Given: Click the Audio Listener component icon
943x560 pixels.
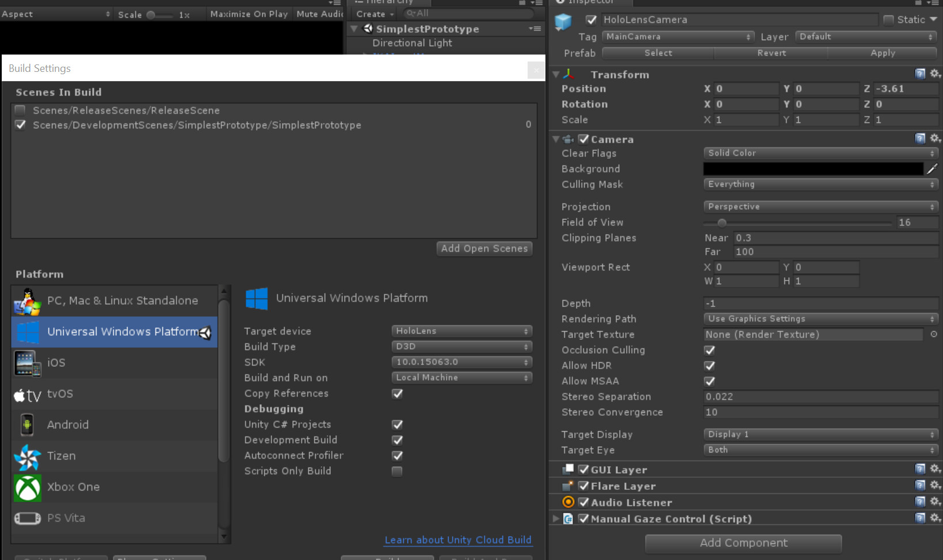Looking at the screenshot, I should tap(568, 501).
